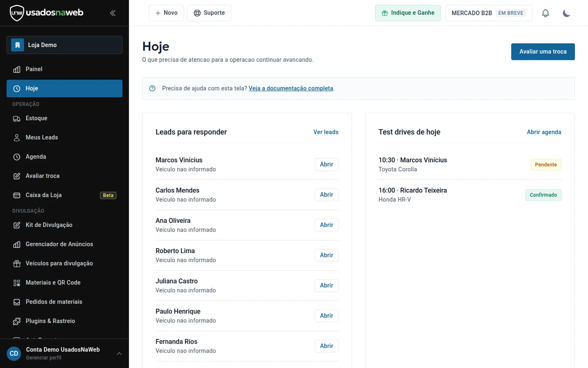Collapse the sidebar with the double chevron
This screenshot has height=368, width=588.
pos(113,13)
